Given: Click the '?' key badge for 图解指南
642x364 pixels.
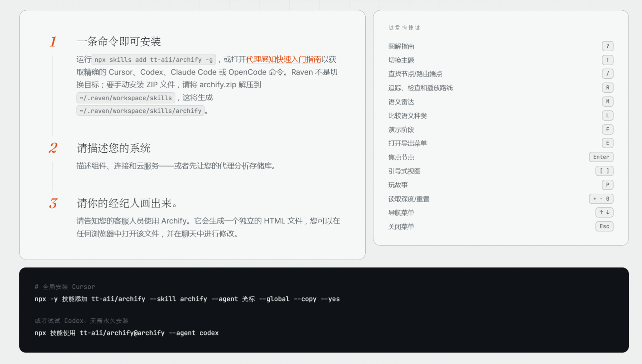Looking at the screenshot, I should click(608, 46).
